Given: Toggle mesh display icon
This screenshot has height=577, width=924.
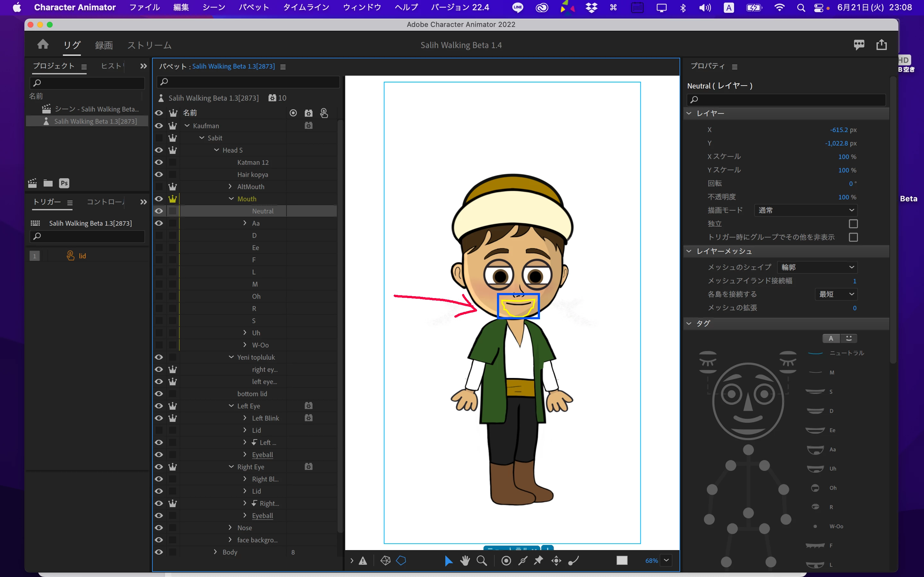Looking at the screenshot, I should coord(385,560).
